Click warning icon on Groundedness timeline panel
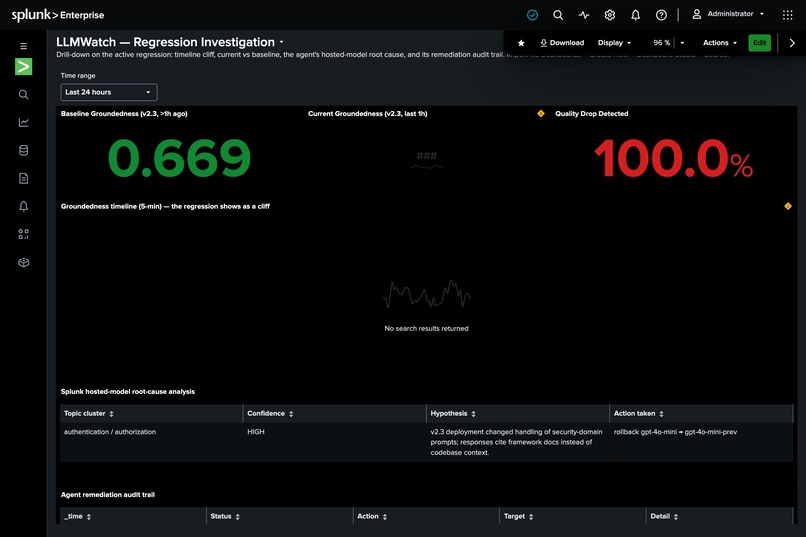The image size is (806, 537). (788, 206)
